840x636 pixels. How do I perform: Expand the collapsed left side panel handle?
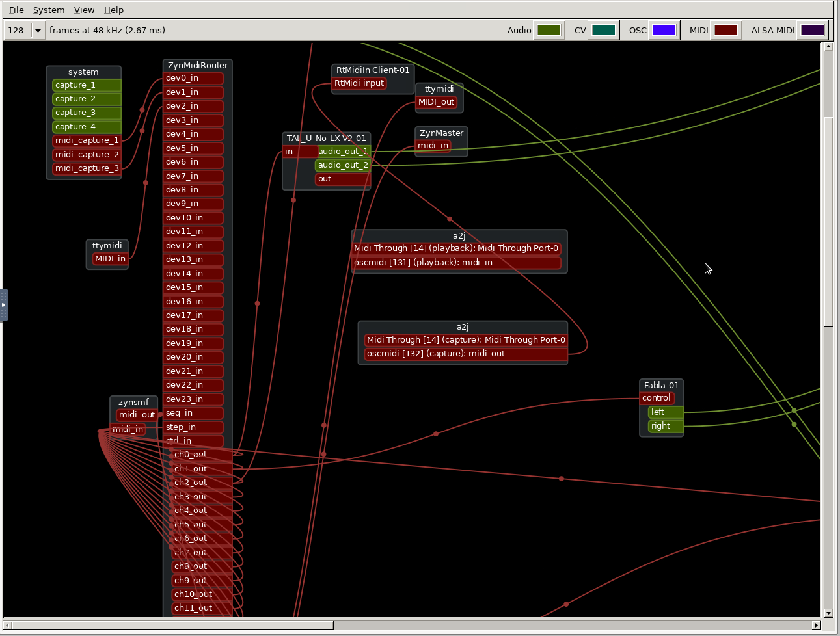[x=4, y=305]
